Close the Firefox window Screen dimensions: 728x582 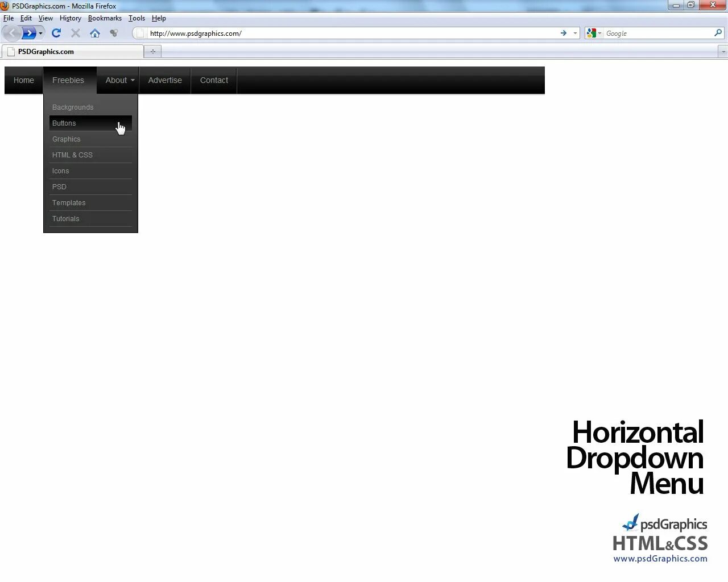tap(713, 5)
